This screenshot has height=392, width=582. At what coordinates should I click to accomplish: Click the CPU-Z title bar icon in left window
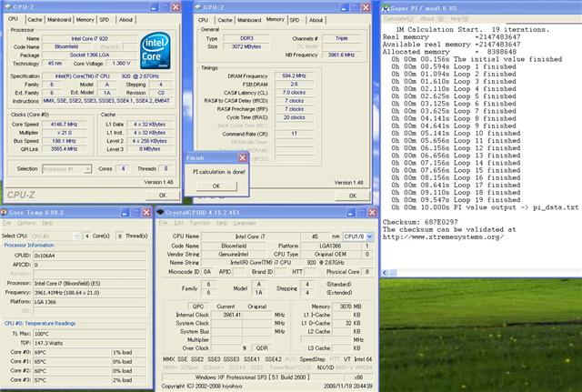pos(7,7)
